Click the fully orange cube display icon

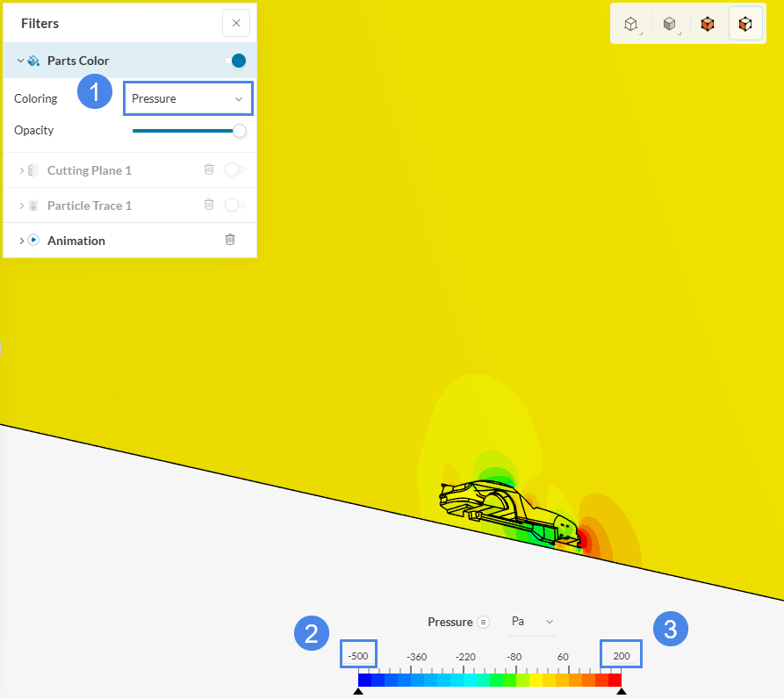tap(707, 25)
